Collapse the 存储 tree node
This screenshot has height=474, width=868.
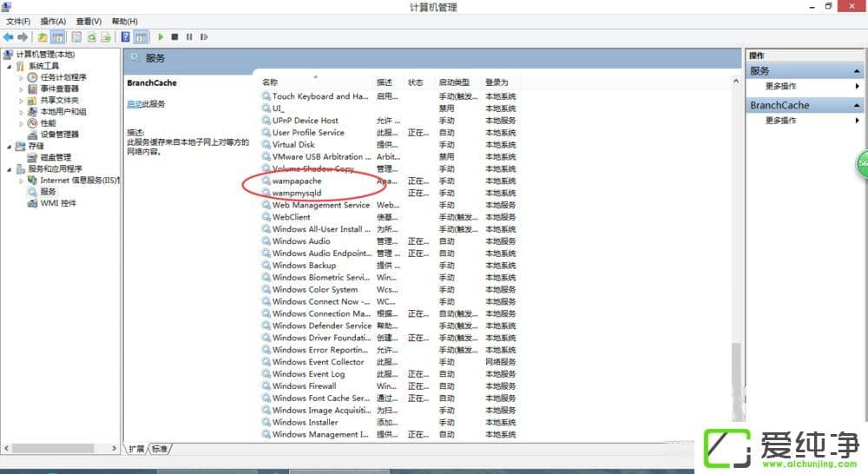click(x=9, y=146)
